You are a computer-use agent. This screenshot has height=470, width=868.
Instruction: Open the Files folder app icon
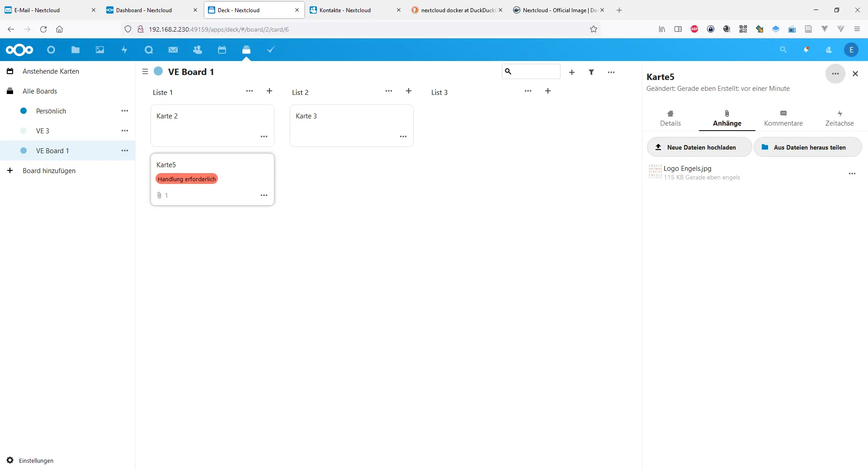pyautogui.click(x=75, y=50)
